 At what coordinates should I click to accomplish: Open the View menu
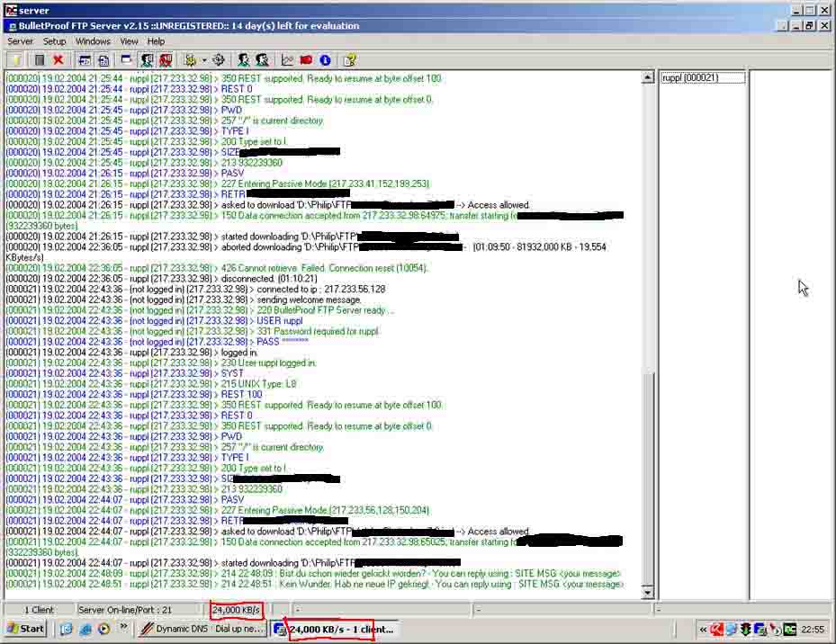click(x=129, y=41)
